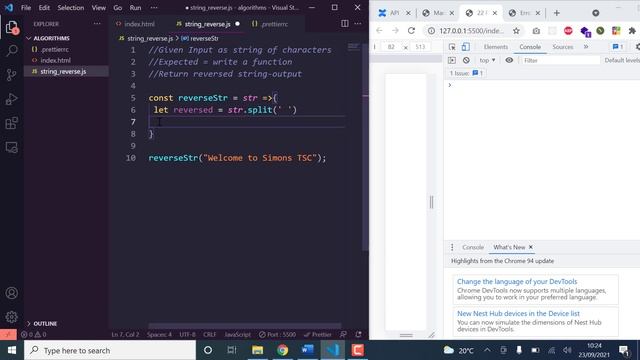Create live expression with the eye icon
Viewport: 640px width, 360px height.
click(x=509, y=60)
